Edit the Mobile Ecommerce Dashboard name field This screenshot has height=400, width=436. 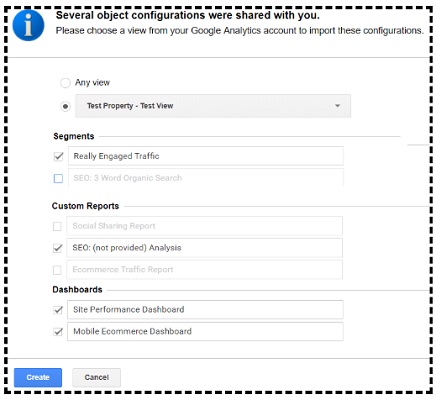click(205, 331)
